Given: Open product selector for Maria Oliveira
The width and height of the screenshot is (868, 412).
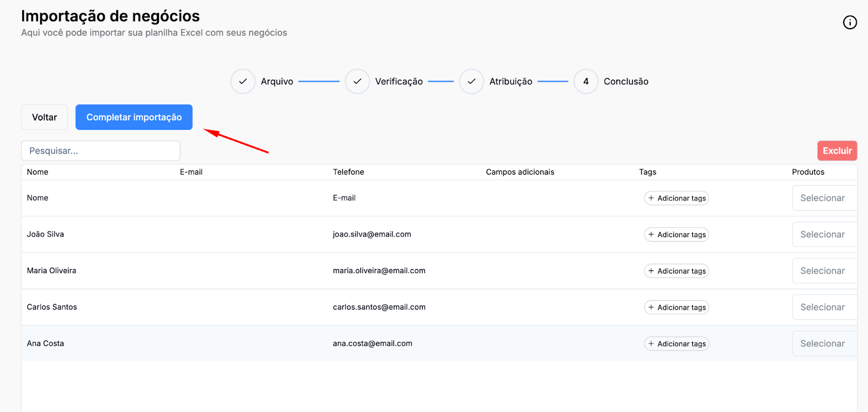Looking at the screenshot, I should pos(823,271).
